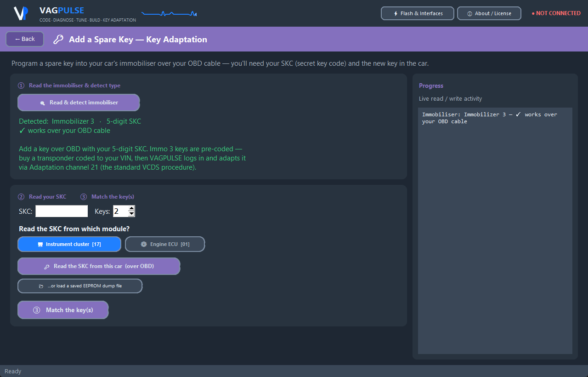Click step 2 'Read your SKC' label
Viewport: 588px width, 377px height.
(42, 197)
